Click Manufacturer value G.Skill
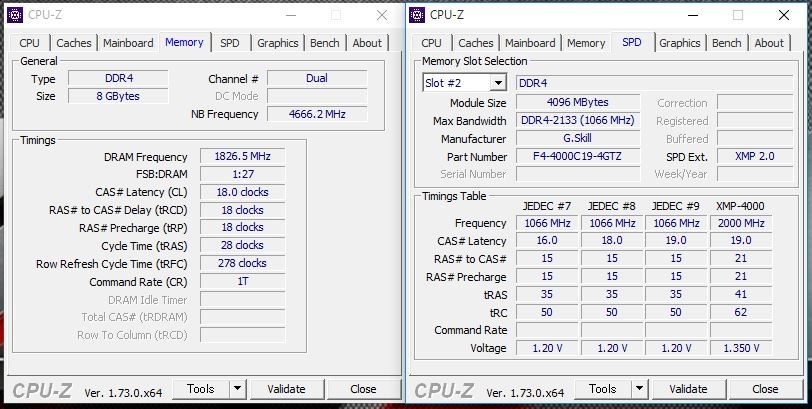Screen dimensions: 812x409 click(x=578, y=139)
